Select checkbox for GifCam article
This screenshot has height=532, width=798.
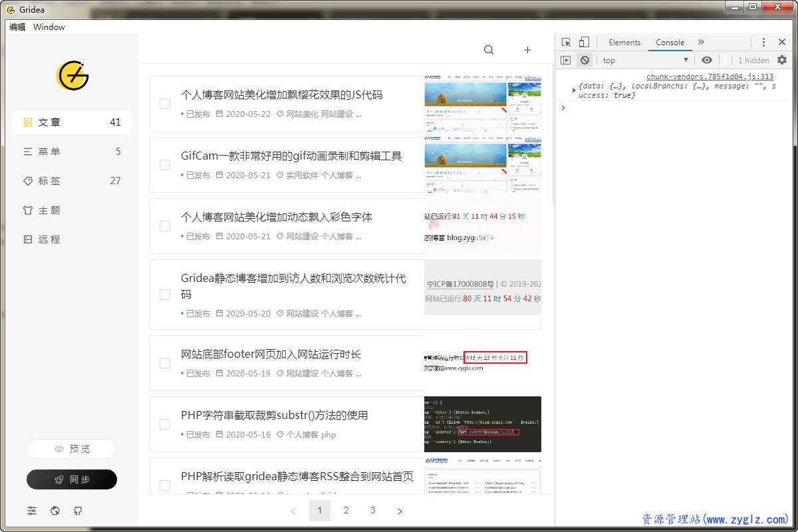coord(165,165)
